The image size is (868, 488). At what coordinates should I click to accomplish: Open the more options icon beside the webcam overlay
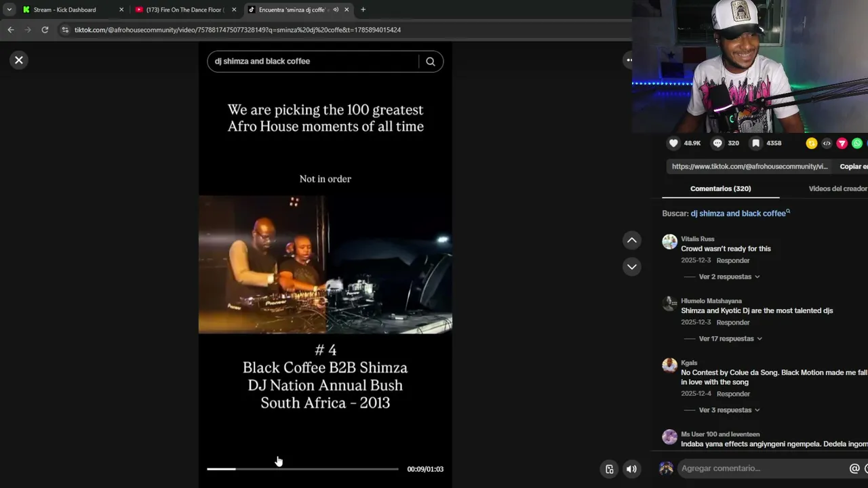[x=629, y=60]
